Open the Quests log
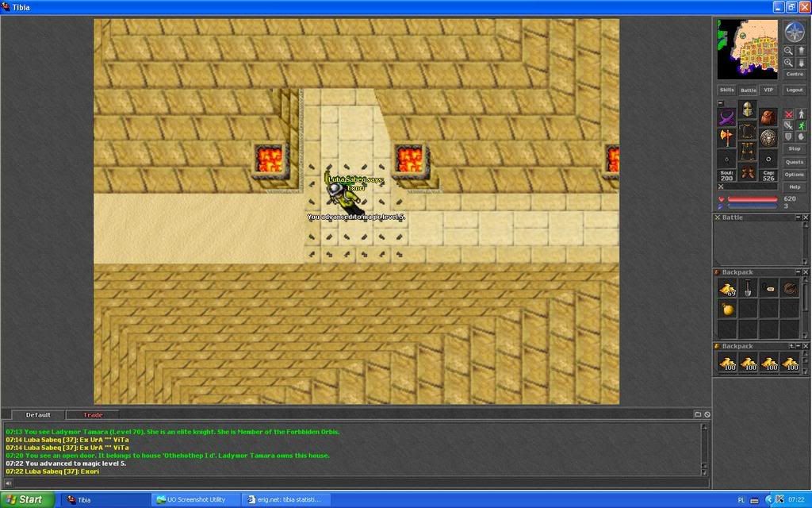812x508 pixels. [x=795, y=162]
